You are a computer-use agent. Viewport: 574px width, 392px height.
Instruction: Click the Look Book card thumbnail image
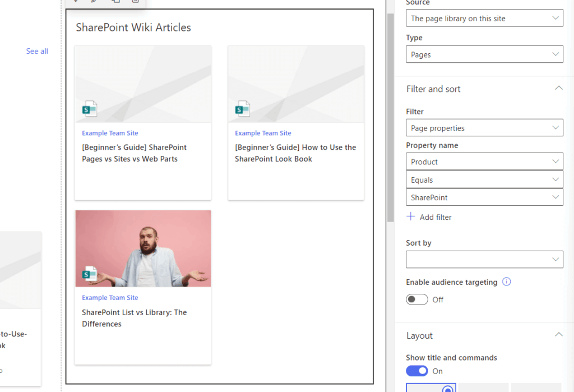pyautogui.click(x=296, y=84)
